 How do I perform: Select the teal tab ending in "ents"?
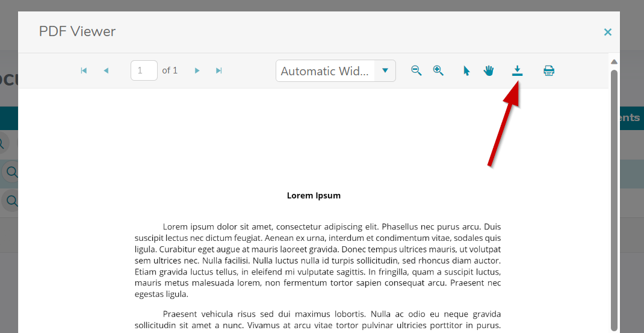click(x=631, y=118)
